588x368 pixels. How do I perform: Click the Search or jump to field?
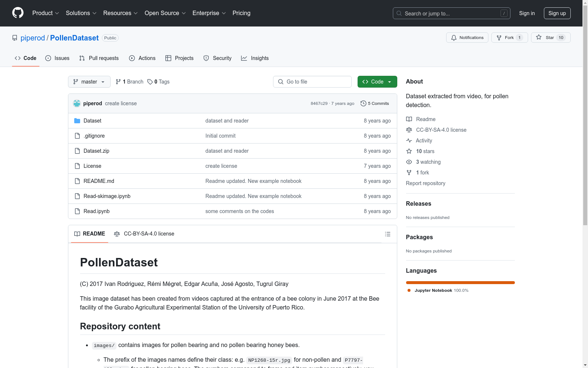tap(452, 13)
